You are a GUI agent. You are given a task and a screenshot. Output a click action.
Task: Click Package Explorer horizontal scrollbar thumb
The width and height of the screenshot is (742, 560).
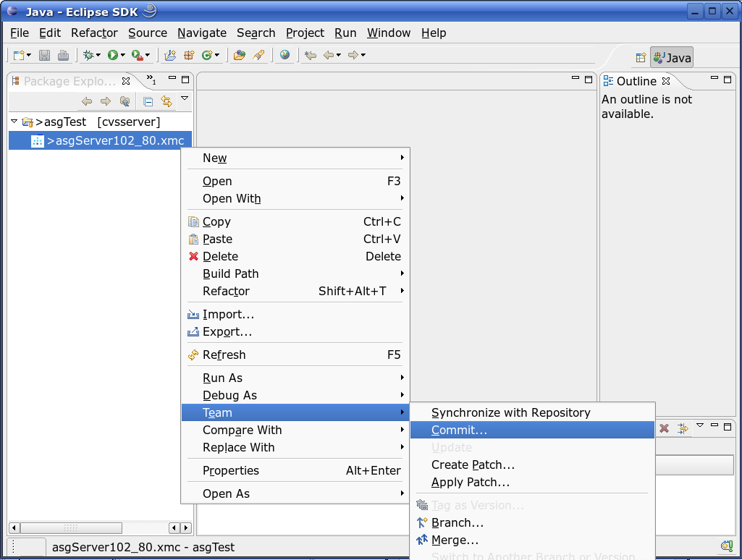tap(71, 527)
